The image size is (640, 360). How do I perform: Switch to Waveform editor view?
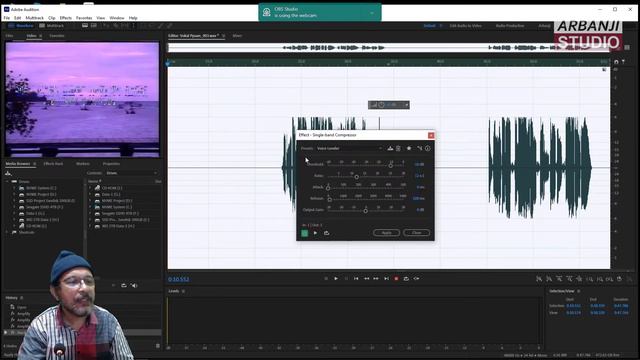(x=21, y=26)
